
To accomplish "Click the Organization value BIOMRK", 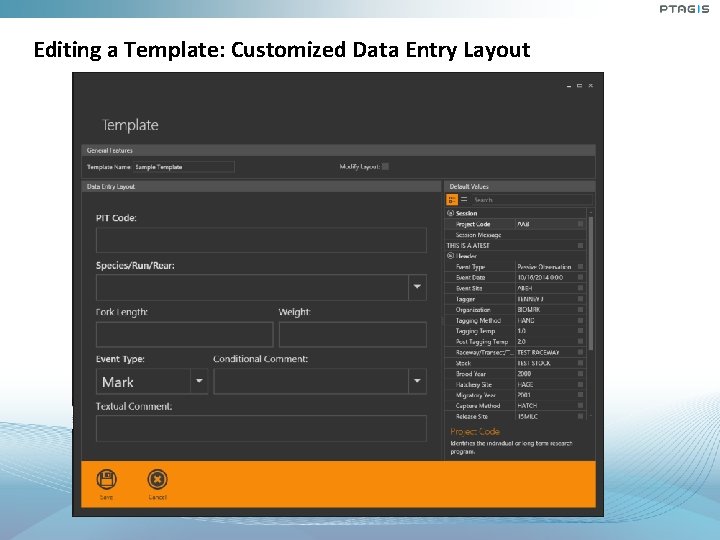I will [x=529, y=309].
